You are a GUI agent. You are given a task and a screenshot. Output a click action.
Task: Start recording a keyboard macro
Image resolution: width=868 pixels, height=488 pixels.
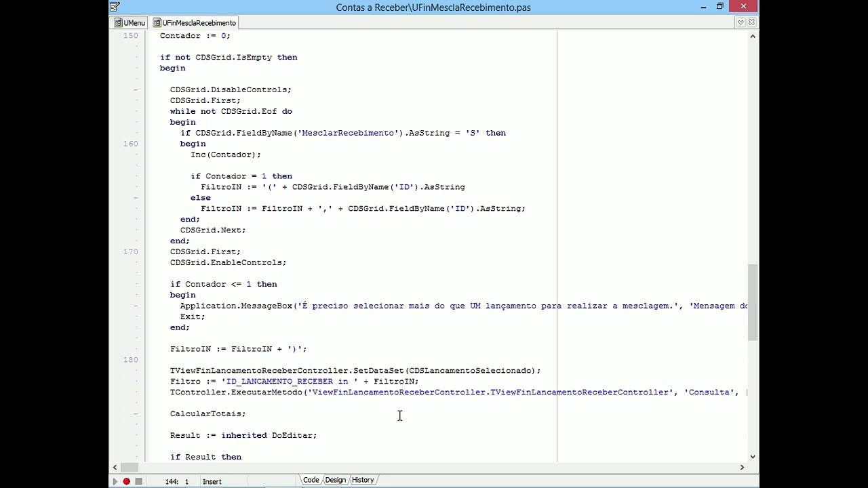(x=126, y=481)
